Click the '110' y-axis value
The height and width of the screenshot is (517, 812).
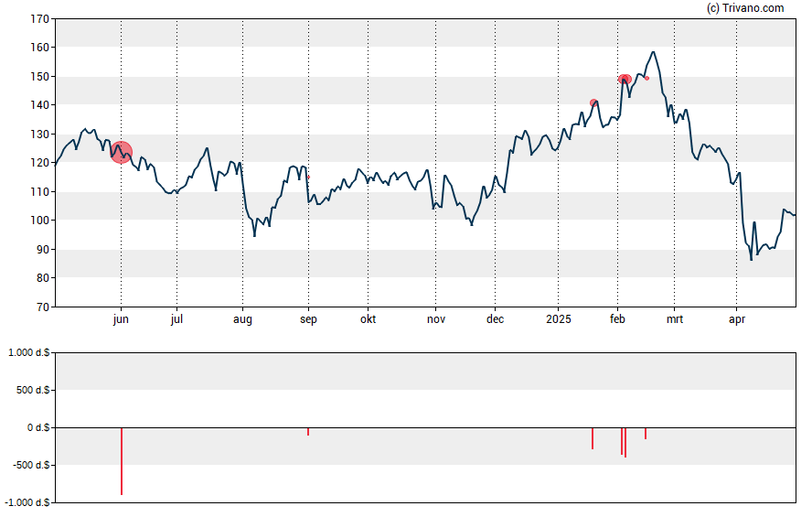point(40,191)
